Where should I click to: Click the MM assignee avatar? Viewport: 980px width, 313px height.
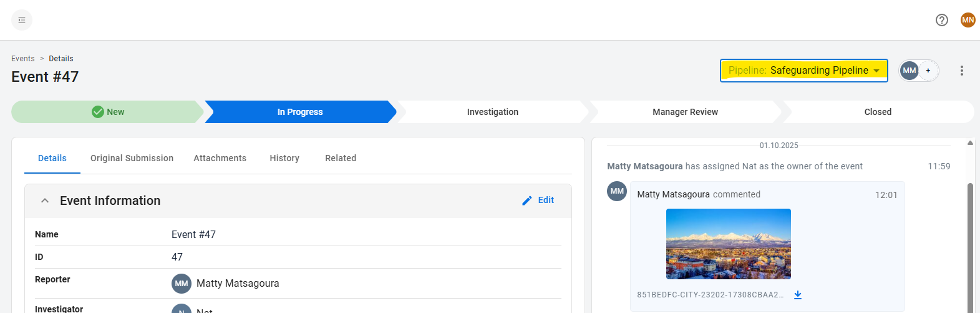click(x=910, y=71)
